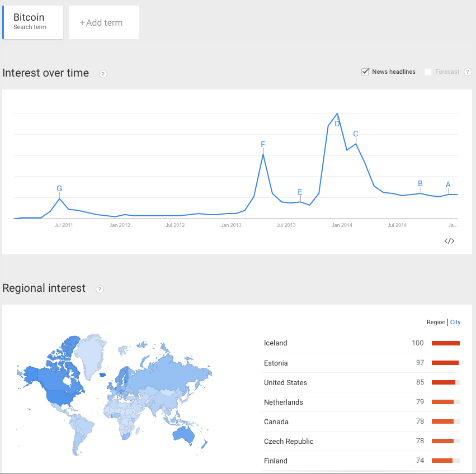Click Iceland in the region list
The image size is (476, 474).
(x=276, y=343)
